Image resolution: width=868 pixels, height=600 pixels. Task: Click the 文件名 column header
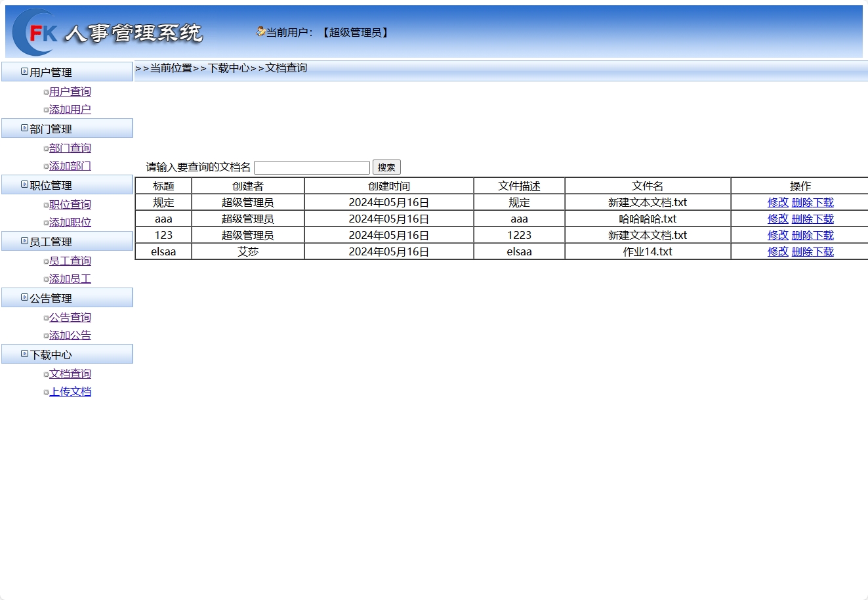coord(648,186)
